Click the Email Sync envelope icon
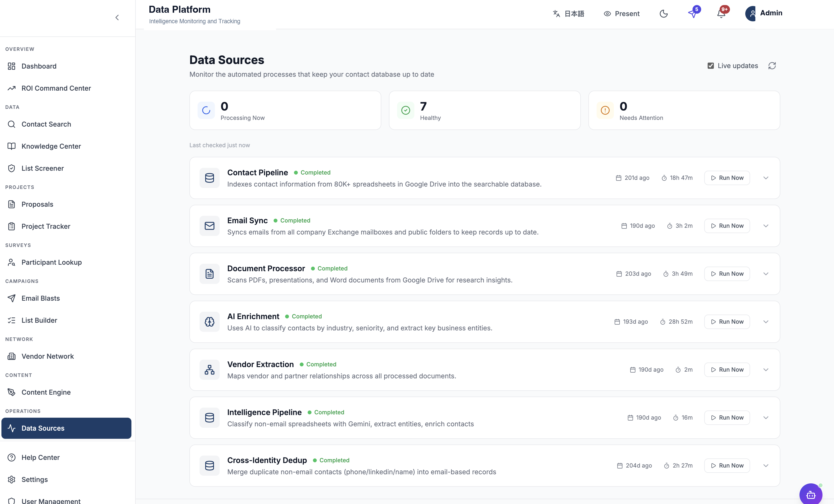This screenshot has height=504, width=834. (210, 226)
